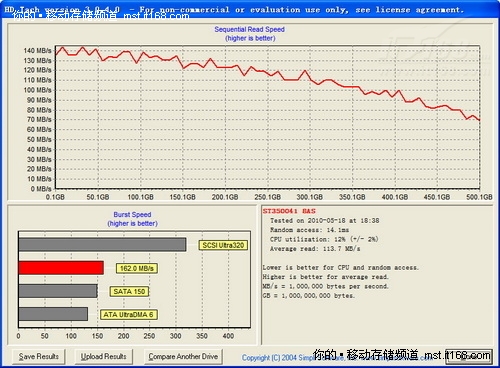Click the 400 burst axis tick label
Viewport: 500px width, 368px height.
pyautogui.click(x=228, y=336)
